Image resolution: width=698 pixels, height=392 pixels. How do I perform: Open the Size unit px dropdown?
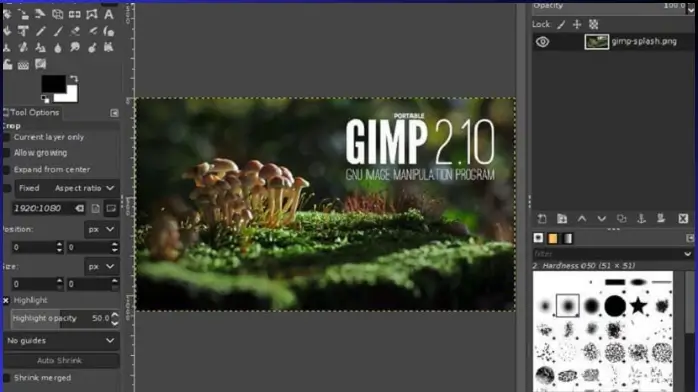(x=101, y=267)
